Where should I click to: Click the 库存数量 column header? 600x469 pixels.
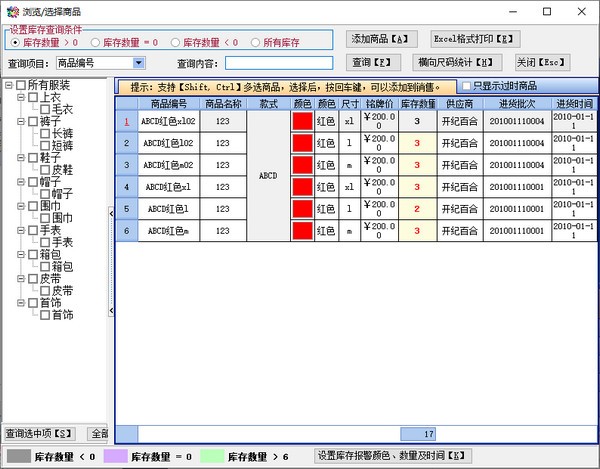[417, 104]
